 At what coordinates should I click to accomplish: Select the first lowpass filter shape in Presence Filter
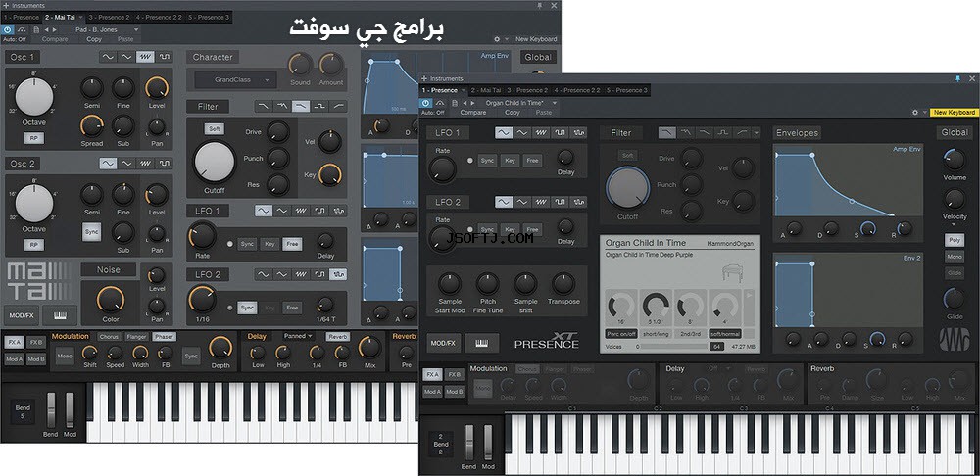pos(666,132)
